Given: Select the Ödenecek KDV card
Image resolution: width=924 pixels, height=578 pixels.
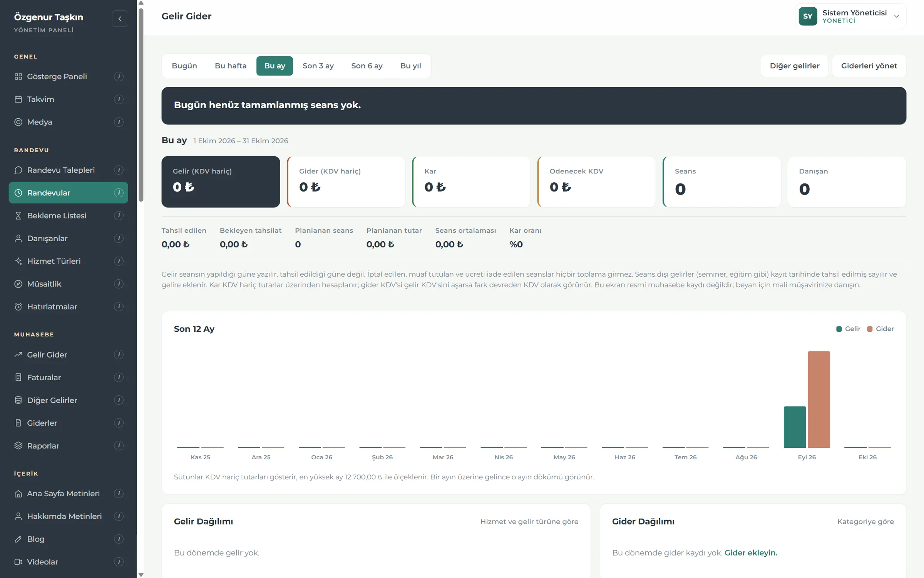Looking at the screenshot, I should click(596, 181).
